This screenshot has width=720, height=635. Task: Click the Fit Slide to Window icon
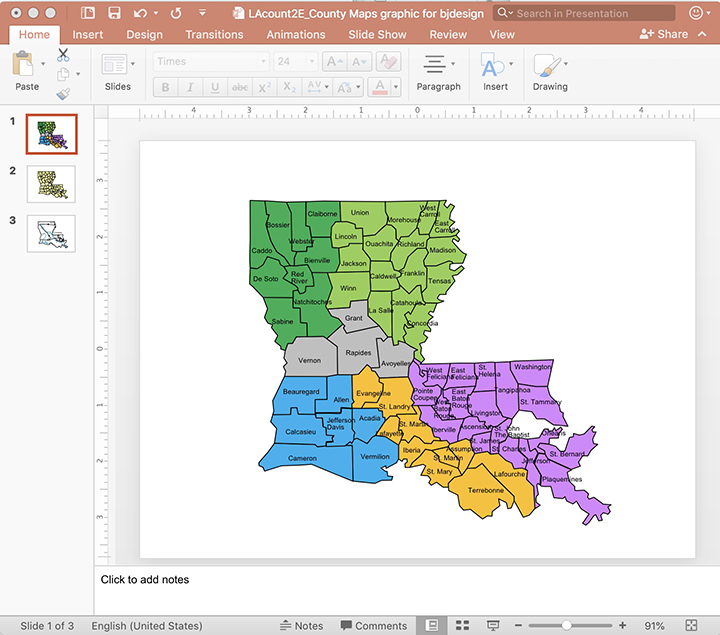coord(691,625)
